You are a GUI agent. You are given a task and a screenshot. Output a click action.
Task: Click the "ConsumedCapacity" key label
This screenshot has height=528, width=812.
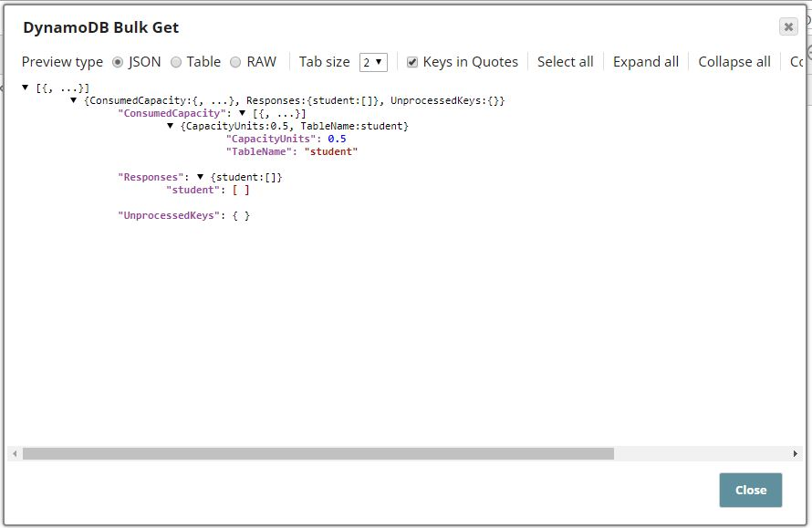(172, 113)
